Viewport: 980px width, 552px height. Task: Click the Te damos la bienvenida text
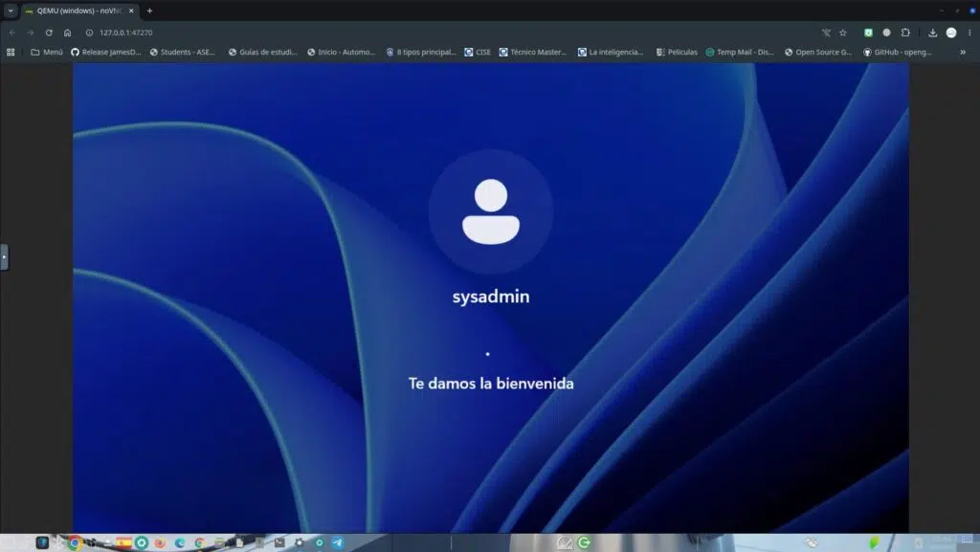491,384
